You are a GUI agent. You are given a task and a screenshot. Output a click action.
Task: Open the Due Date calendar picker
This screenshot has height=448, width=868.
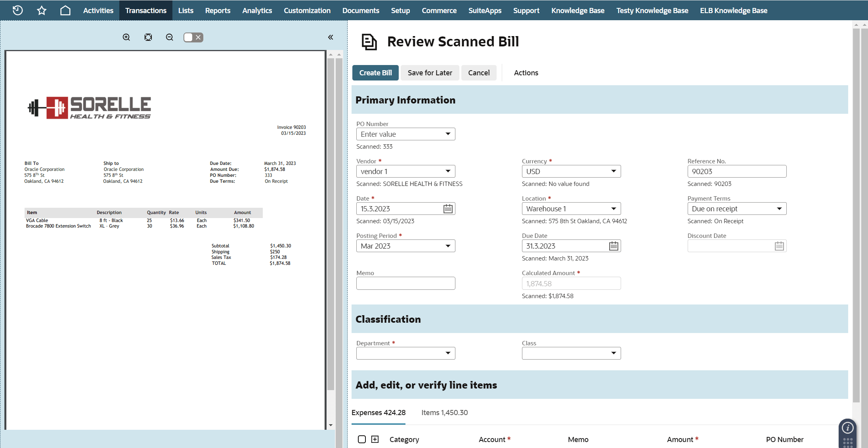(x=614, y=246)
